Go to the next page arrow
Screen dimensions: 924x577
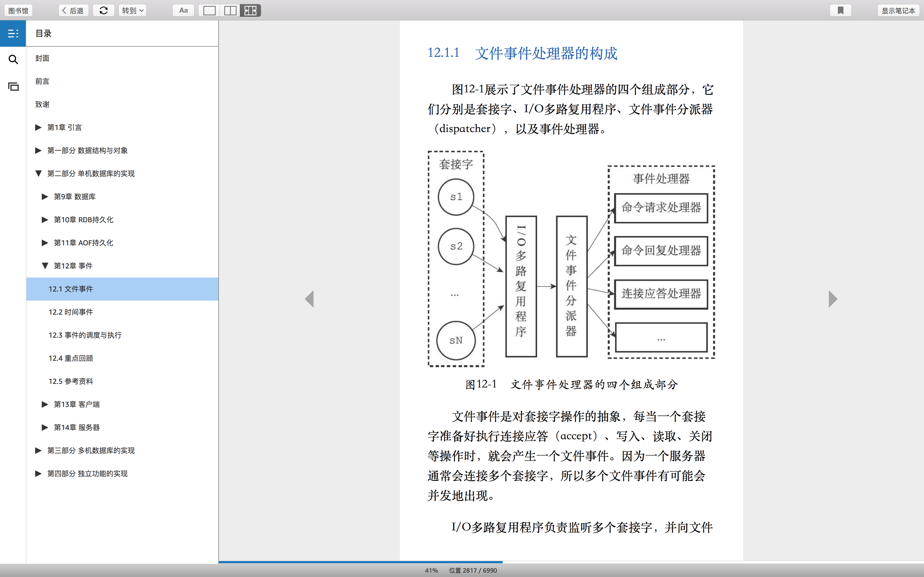833,299
